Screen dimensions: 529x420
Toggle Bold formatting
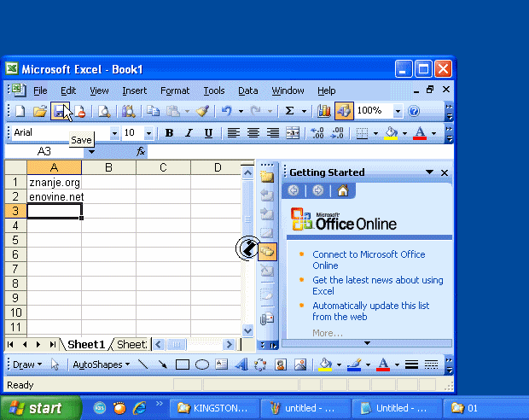pos(169,133)
